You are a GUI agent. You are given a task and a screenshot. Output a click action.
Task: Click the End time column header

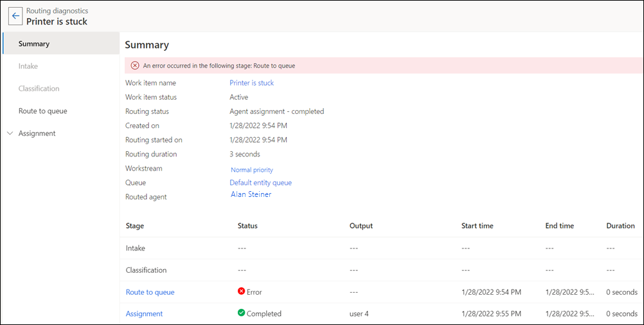coord(559,226)
